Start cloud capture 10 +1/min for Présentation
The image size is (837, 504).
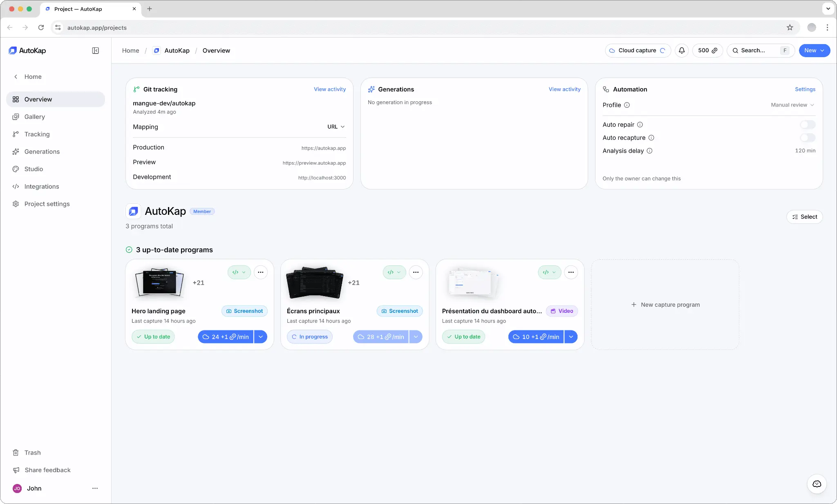pos(536,337)
